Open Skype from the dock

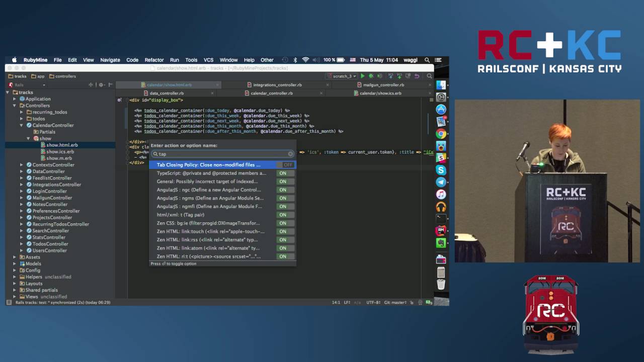[441, 170]
